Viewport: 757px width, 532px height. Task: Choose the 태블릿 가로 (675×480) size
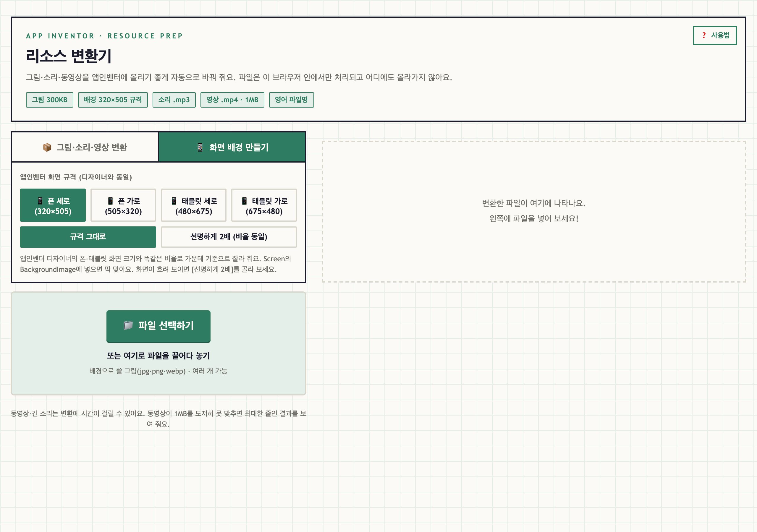264,205
